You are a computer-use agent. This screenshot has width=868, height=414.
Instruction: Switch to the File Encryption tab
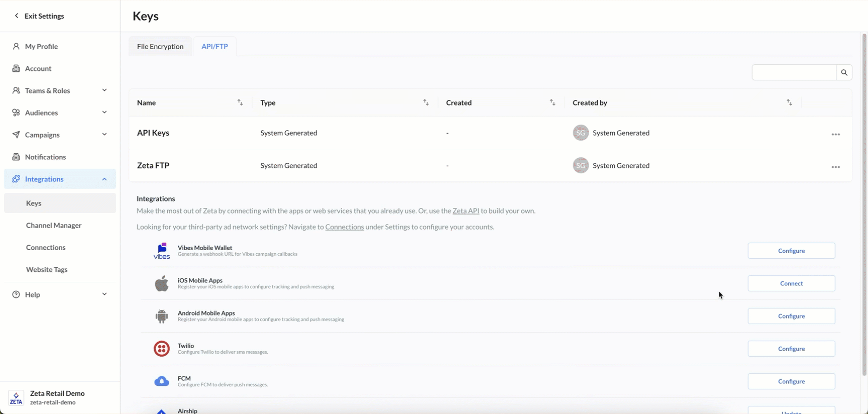pyautogui.click(x=160, y=46)
